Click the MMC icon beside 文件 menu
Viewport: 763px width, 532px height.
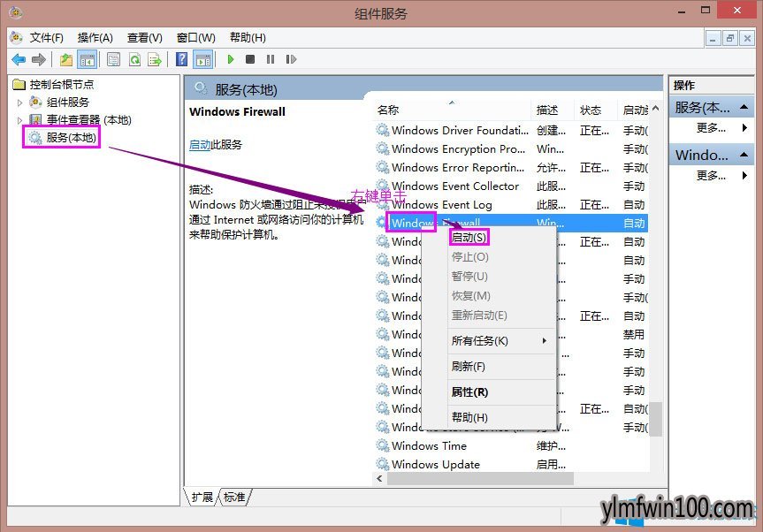coord(16,37)
